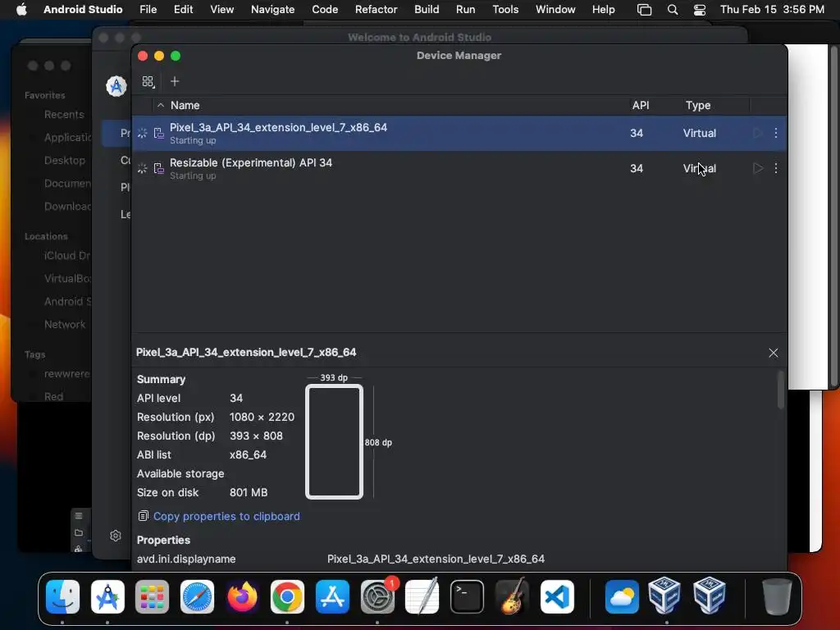Select the Pixel_3a_API_34_extension_level_7_x86_64 row

tap(459, 133)
